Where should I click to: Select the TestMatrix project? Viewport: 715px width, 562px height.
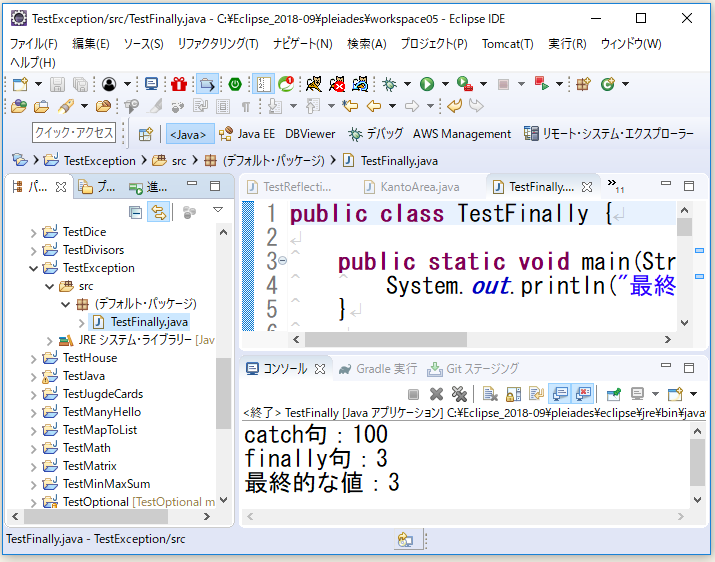tap(89, 466)
